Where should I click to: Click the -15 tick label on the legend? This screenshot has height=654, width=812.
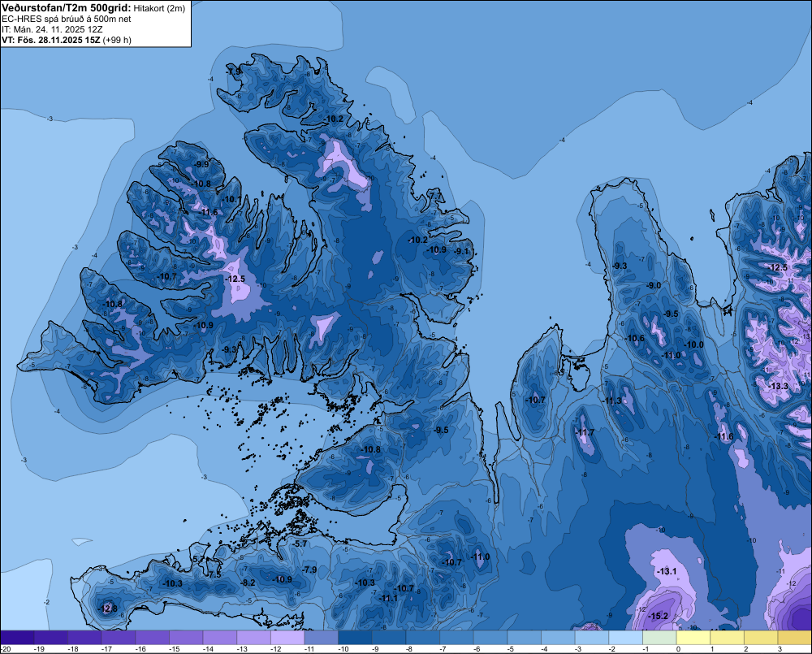pos(174,649)
